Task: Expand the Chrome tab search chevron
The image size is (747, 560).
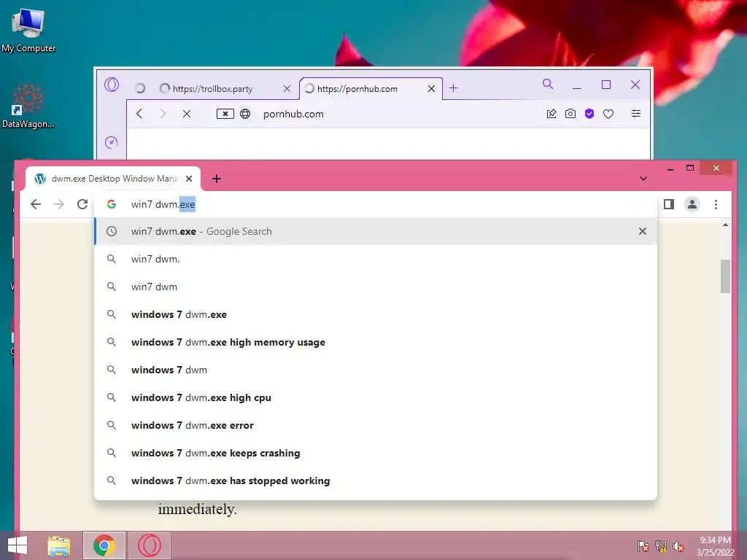Action: tap(643, 179)
